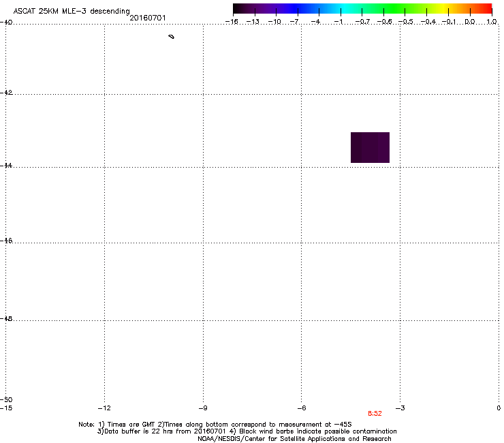Viewport: 504px width, 443px height.
Task: Click the latitude label -46
Action: tap(6, 241)
